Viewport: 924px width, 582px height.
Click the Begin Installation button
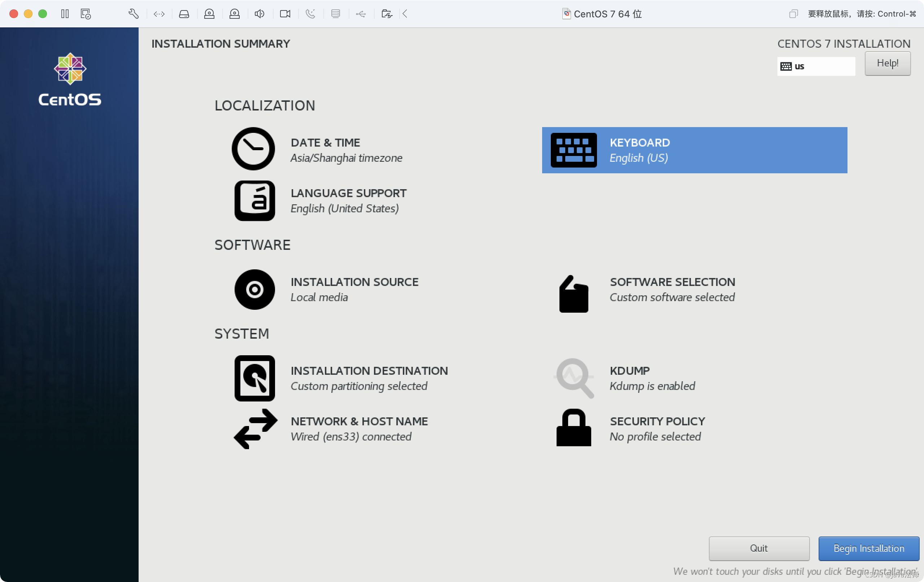point(869,548)
